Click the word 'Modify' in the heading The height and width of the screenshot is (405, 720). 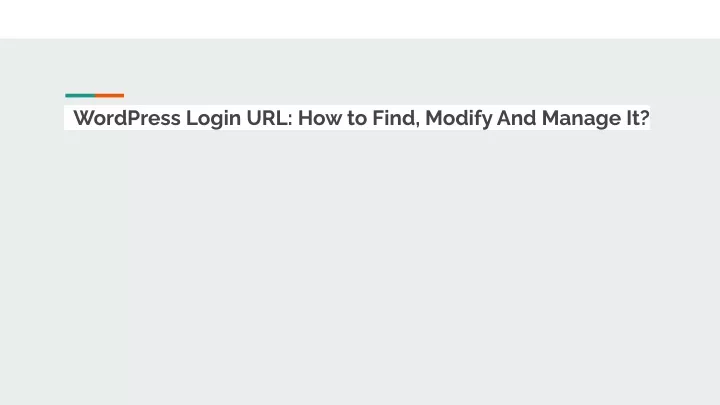(458, 119)
